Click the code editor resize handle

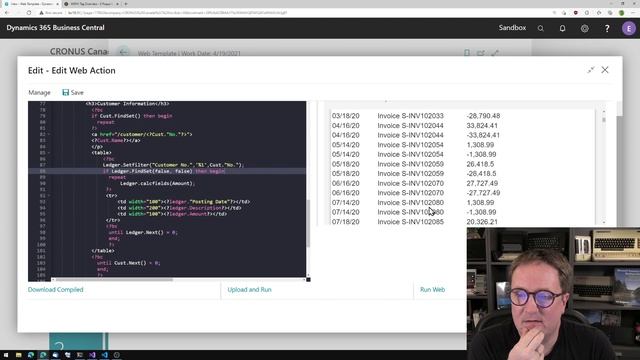pyautogui.click(x=308, y=280)
